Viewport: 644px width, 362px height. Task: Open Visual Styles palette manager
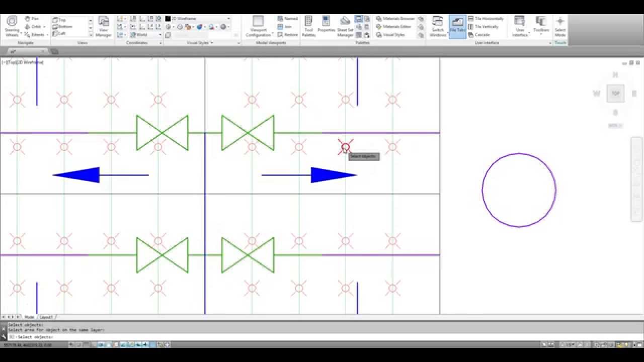[x=390, y=35]
